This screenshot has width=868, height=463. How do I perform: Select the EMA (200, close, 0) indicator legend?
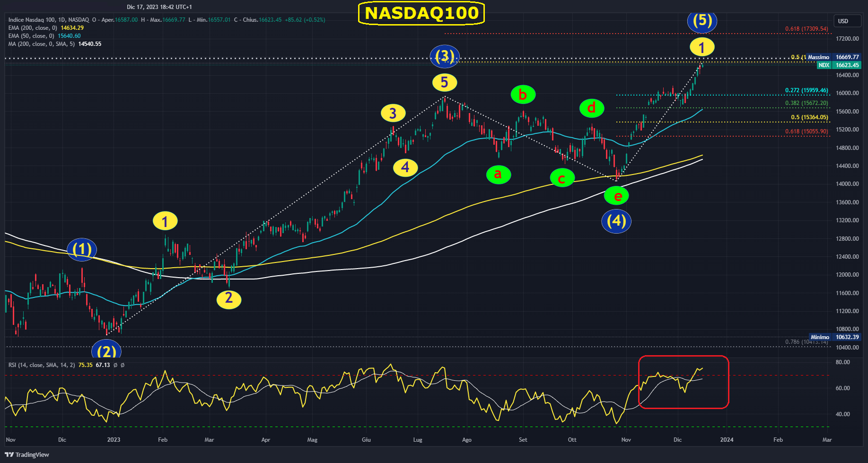pyautogui.click(x=46, y=28)
